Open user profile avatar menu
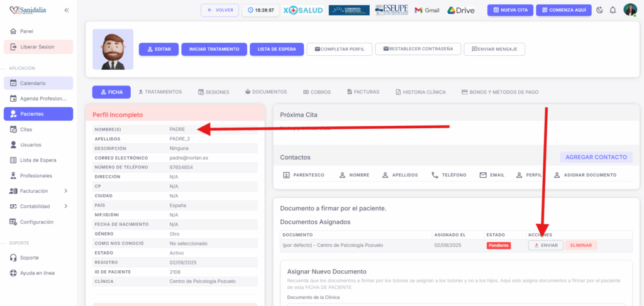 coord(630,10)
